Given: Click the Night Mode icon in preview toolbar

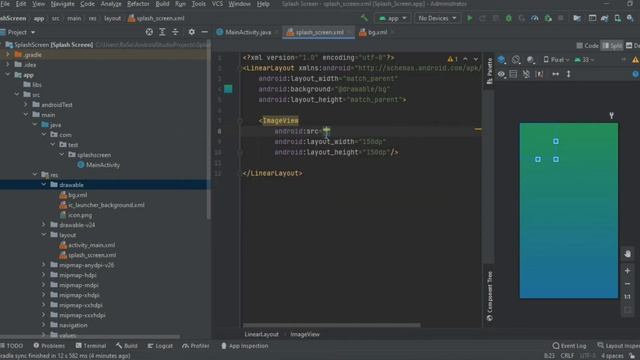Looking at the screenshot, I should (x=530, y=60).
